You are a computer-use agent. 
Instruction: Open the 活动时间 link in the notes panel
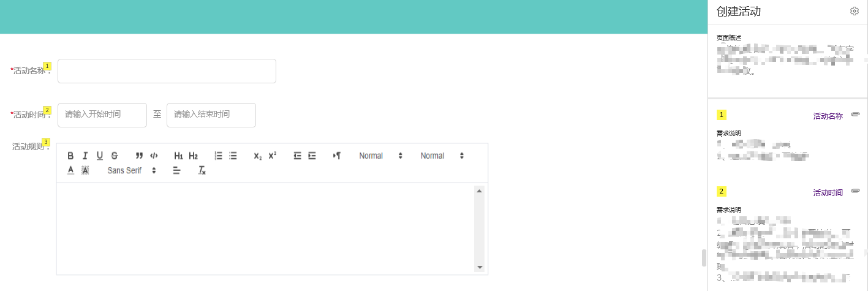click(828, 192)
